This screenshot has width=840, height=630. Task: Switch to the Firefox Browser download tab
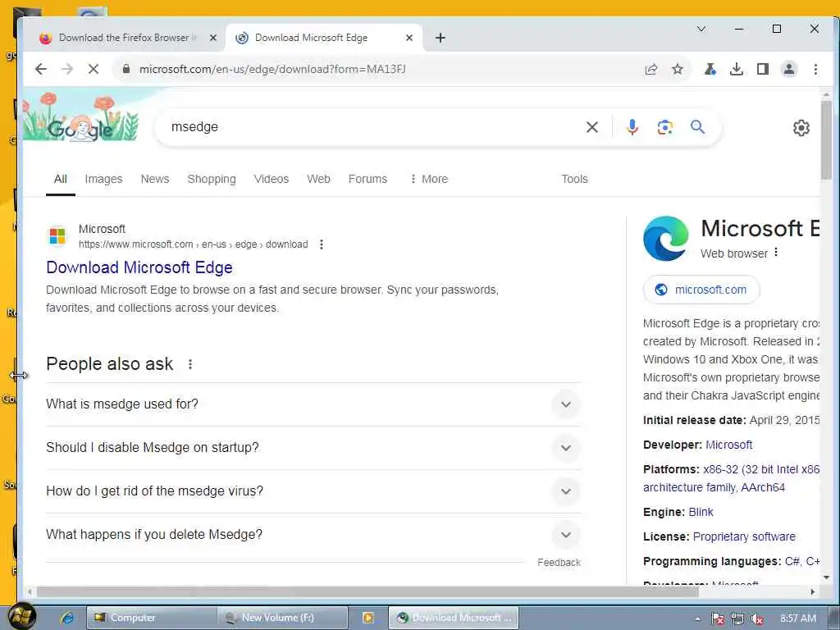coord(126,38)
